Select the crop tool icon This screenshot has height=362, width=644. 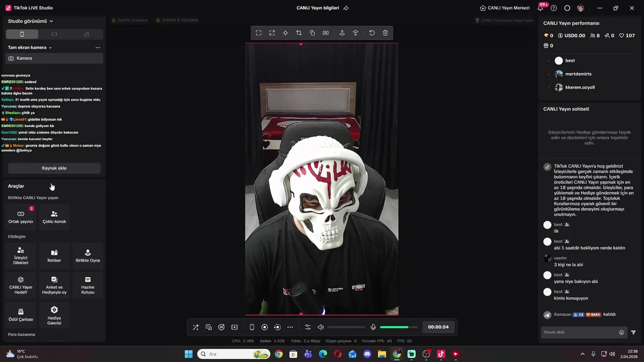(x=299, y=33)
